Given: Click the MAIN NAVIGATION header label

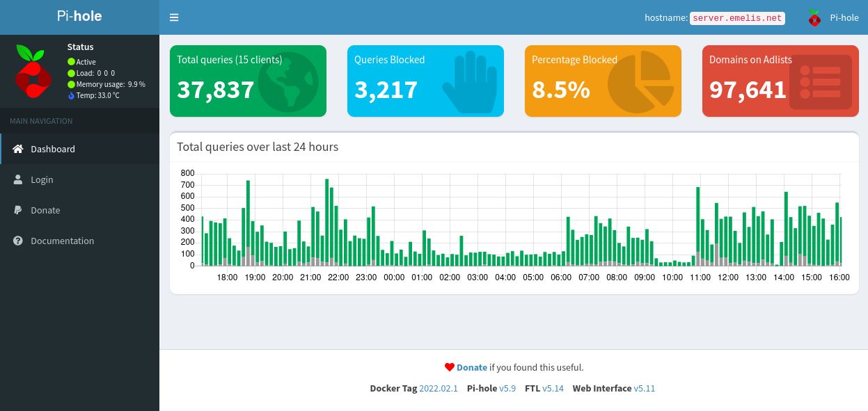Looking at the screenshot, I should (41, 121).
